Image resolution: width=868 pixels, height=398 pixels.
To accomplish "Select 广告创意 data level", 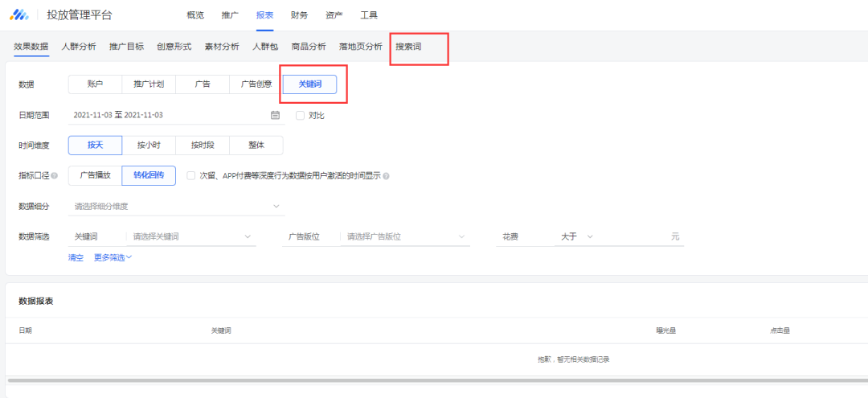I will pos(256,84).
